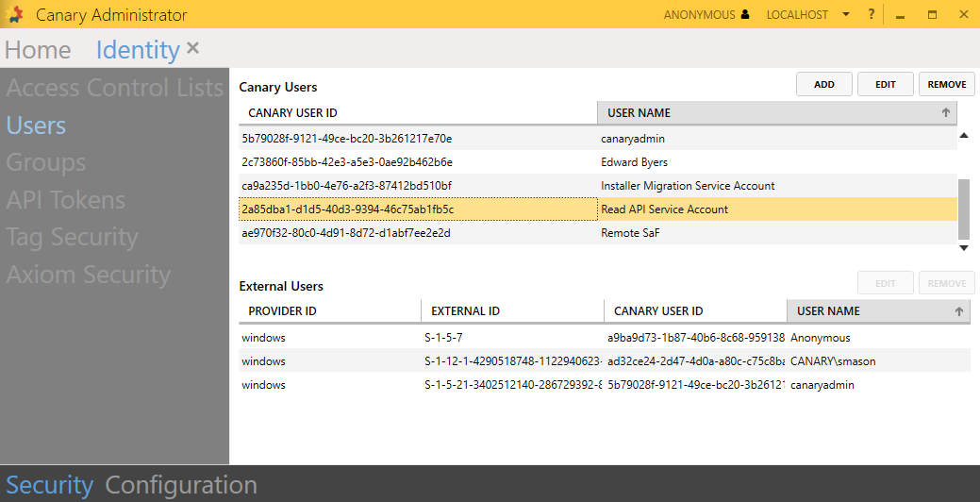Select Tag Security in sidebar

coord(72,237)
